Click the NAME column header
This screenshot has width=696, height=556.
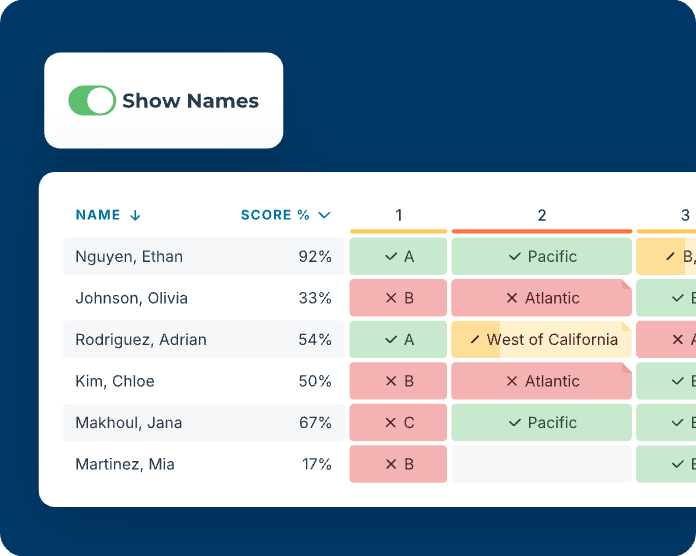click(98, 215)
